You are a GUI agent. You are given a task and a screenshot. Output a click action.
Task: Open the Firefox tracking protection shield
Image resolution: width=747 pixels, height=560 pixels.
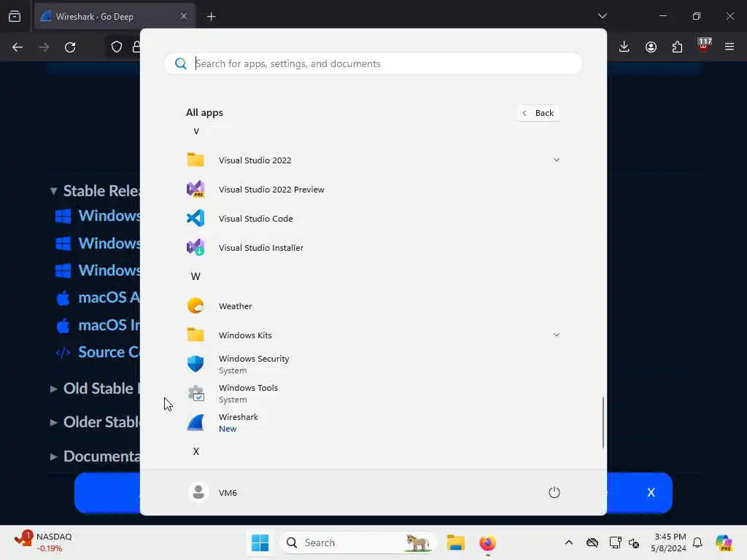click(117, 47)
